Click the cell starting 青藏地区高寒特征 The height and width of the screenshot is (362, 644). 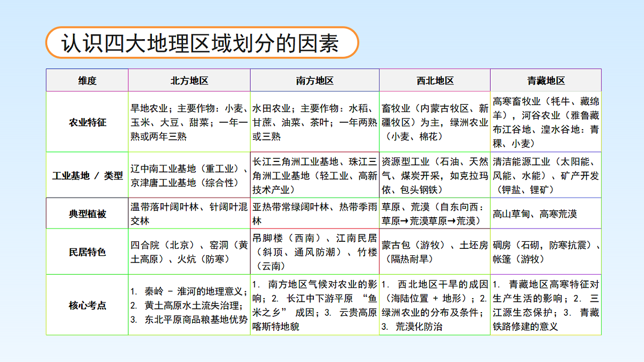546,305
